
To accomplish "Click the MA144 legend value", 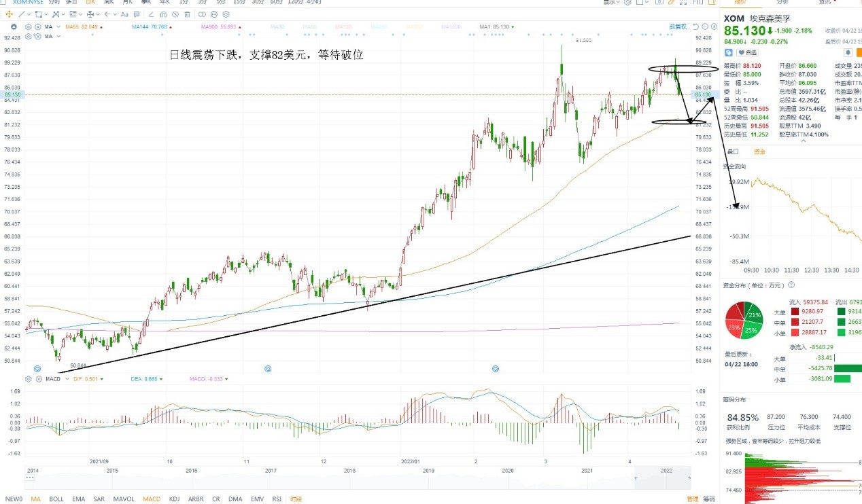I will (149, 26).
